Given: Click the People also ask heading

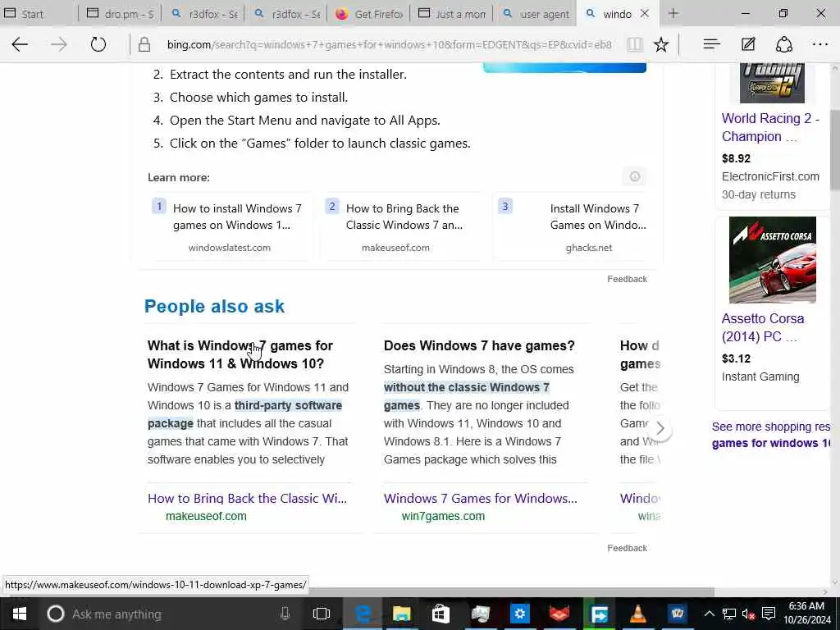Looking at the screenshot, I should click(214, 306).
